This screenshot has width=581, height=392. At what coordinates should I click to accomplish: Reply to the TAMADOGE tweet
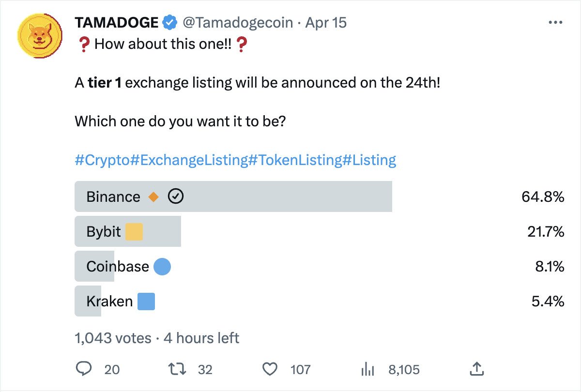84,369
